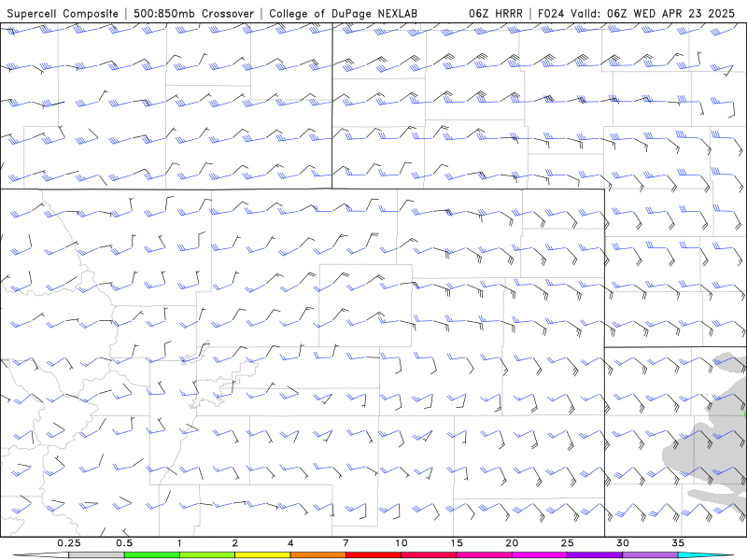Click the 1 value on the color scale

point(179,543)
